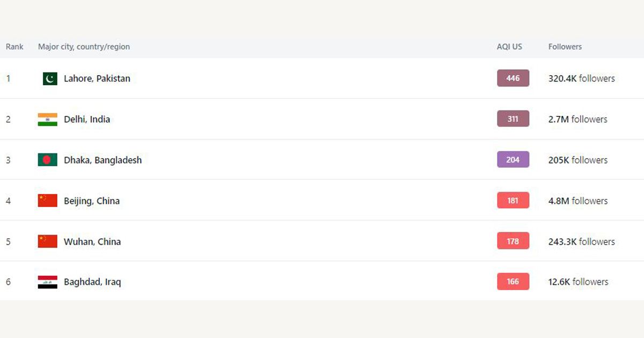Viewport: 644px width, 338px height.
Task: Click the red 166 AQI badge
Action: (513, 281)
